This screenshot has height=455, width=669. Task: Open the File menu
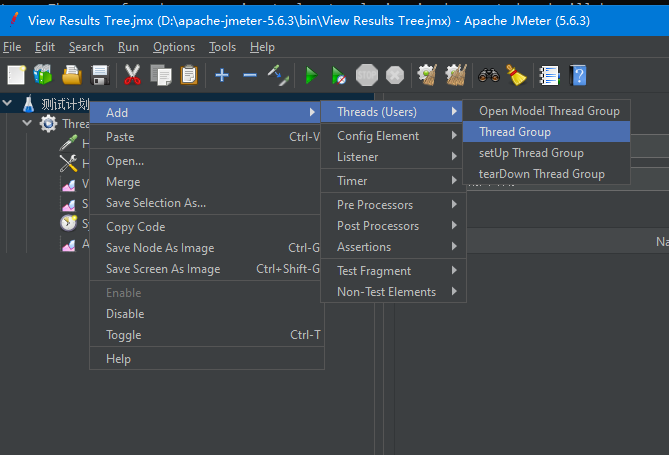point(12,47)
